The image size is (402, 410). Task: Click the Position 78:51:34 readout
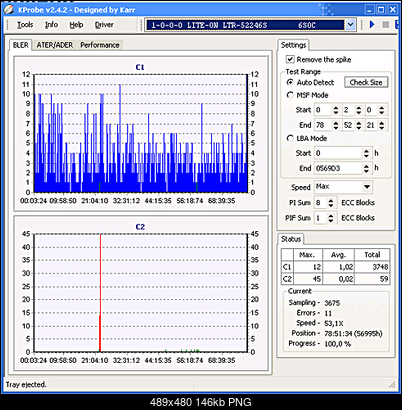coord(353,333)
